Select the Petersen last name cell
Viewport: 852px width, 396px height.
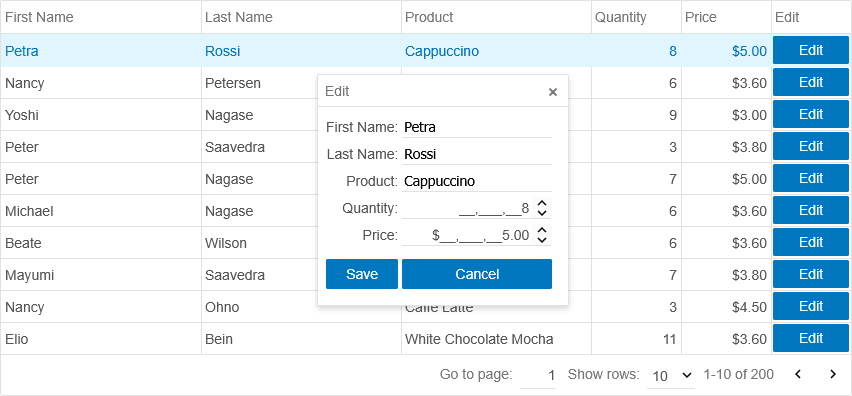[x=259, y=83]
